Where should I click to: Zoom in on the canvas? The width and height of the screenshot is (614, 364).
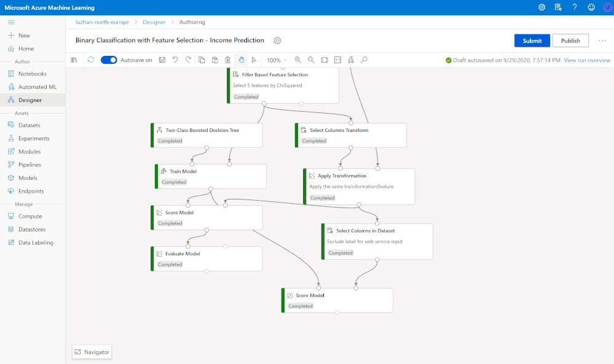(298, 60)
